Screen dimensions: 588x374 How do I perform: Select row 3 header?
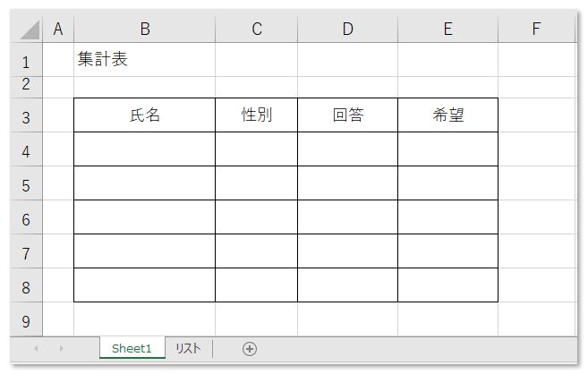(26, 115)
